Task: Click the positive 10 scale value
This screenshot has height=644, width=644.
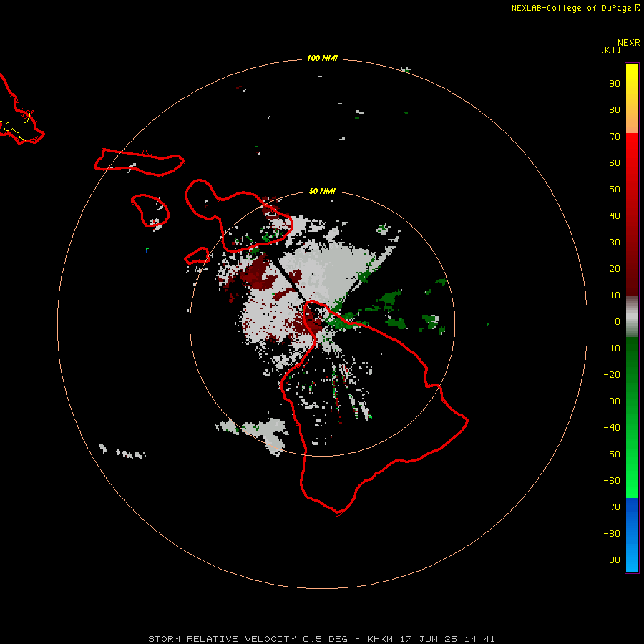Action: coord(615,296)
